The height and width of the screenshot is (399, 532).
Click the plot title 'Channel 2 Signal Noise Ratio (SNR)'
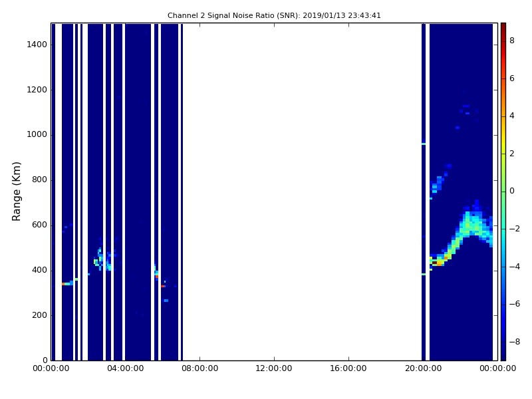click(x=234, y=15)
